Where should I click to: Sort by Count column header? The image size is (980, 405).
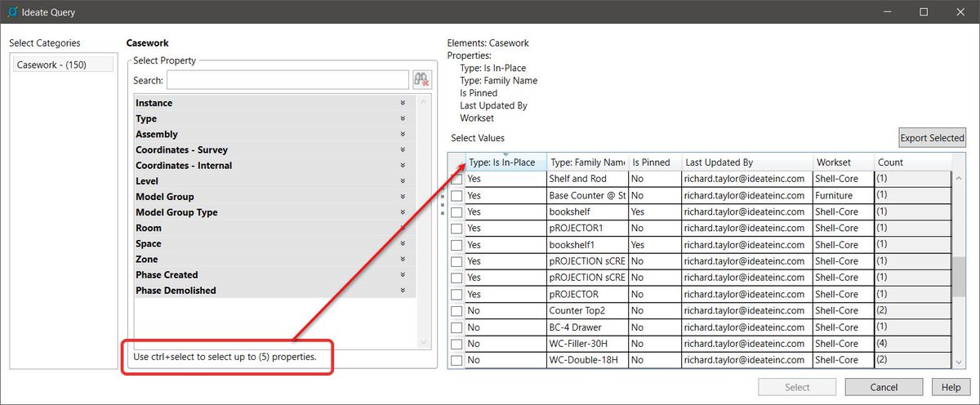[x=913, y=162]
